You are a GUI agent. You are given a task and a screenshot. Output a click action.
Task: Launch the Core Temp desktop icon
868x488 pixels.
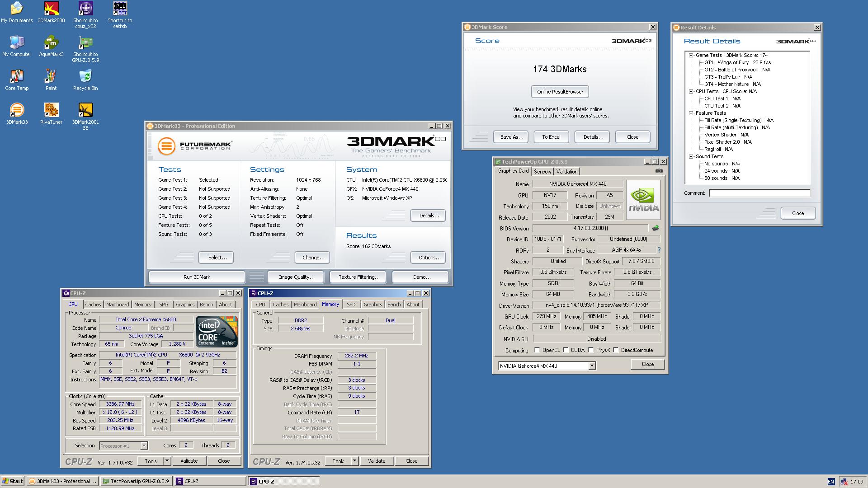[x=17, y=80]
